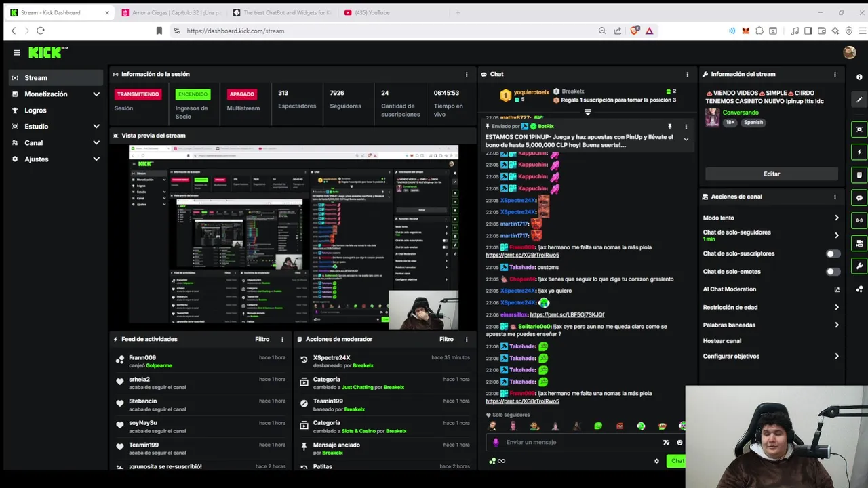Switch to Amor a Ciegas browser tab

(x=172, y=12)
